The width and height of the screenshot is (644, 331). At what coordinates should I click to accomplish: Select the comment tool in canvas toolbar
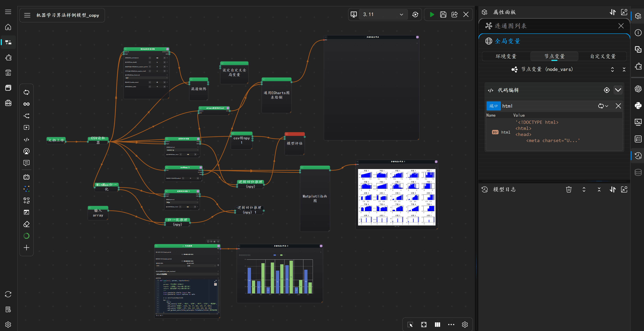pyautogui.click(x=26, y=163)
